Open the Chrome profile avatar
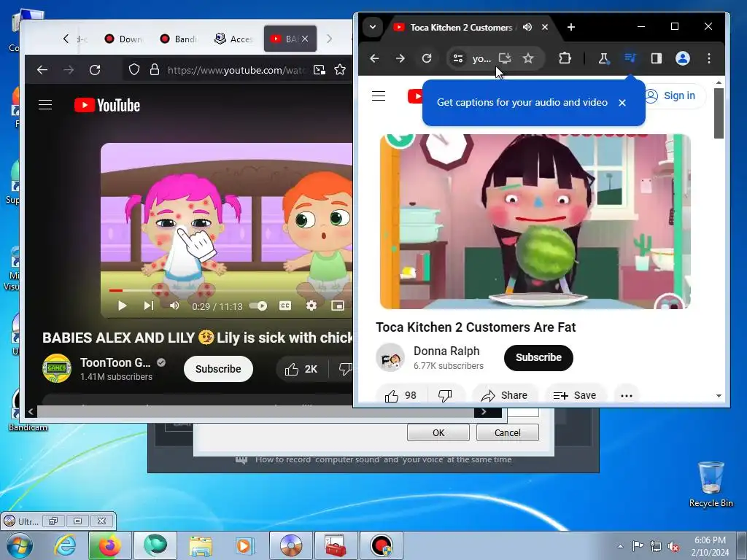 click(683, 58)
